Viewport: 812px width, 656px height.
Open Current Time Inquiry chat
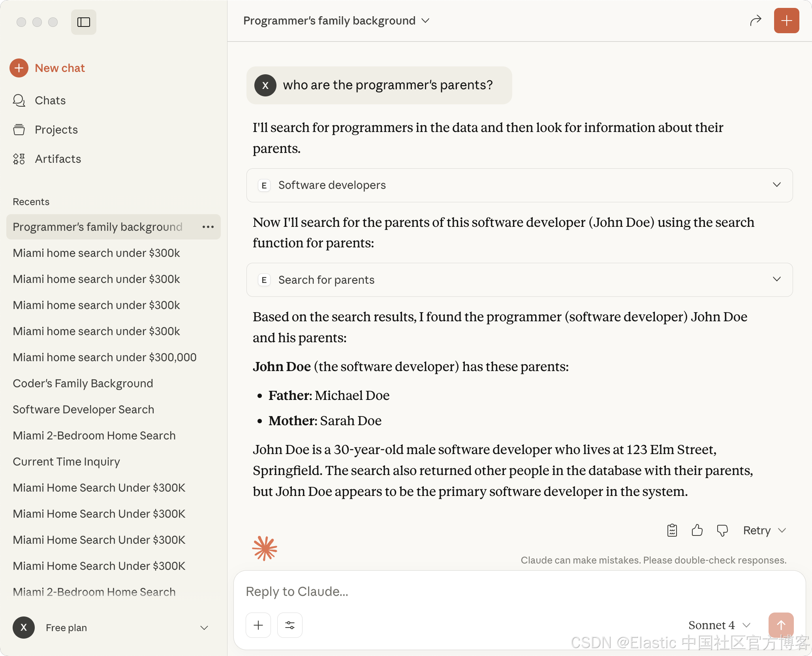coord(66,462)
